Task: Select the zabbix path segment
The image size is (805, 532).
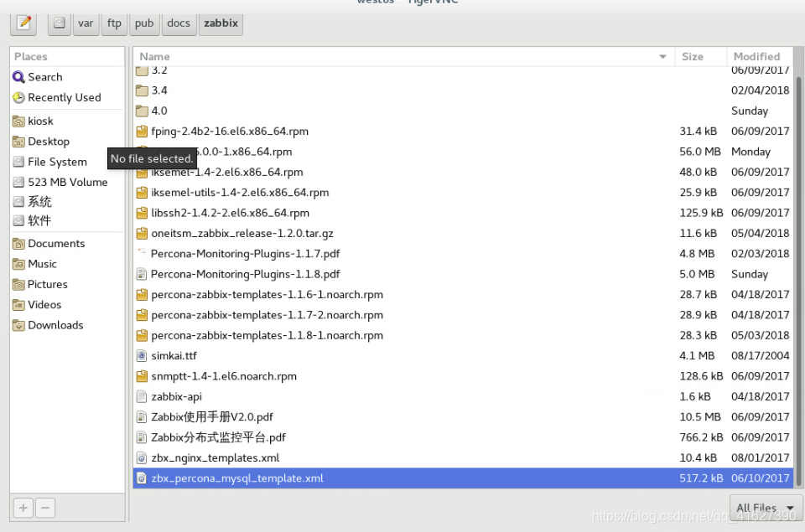Action: tap(221, 23)
